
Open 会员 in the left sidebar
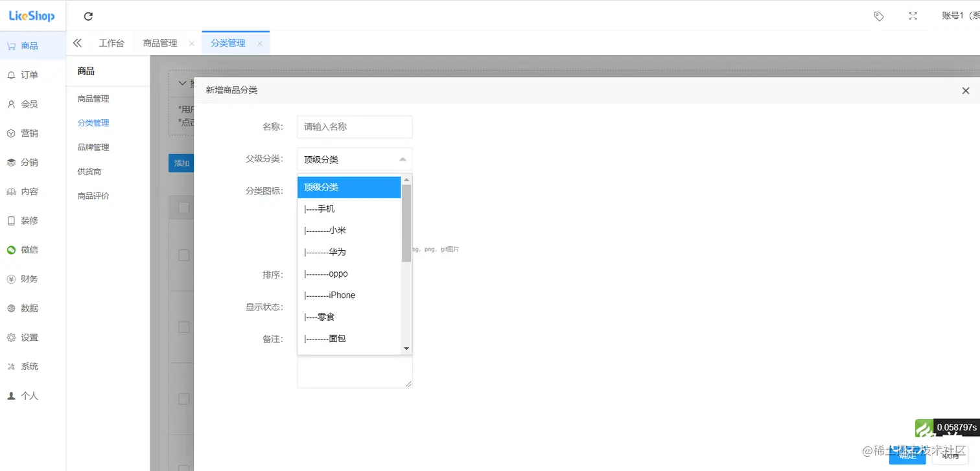click(x=33, y=104)
